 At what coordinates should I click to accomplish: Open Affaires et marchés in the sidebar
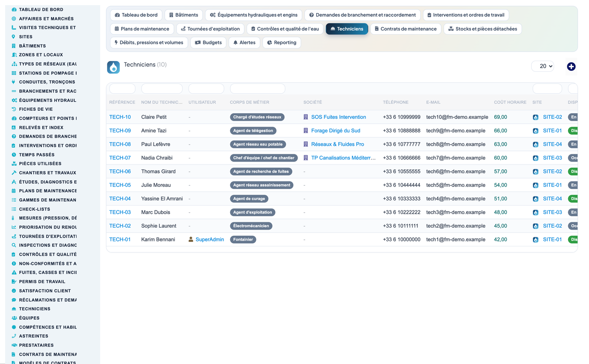[46, 19]
